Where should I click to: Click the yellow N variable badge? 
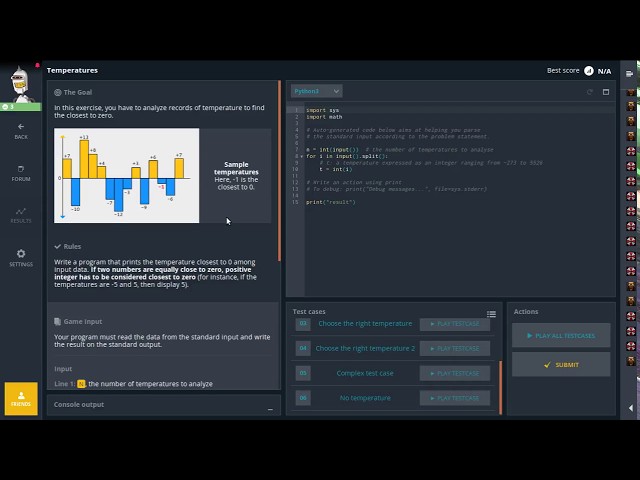(x=81, y=384)
